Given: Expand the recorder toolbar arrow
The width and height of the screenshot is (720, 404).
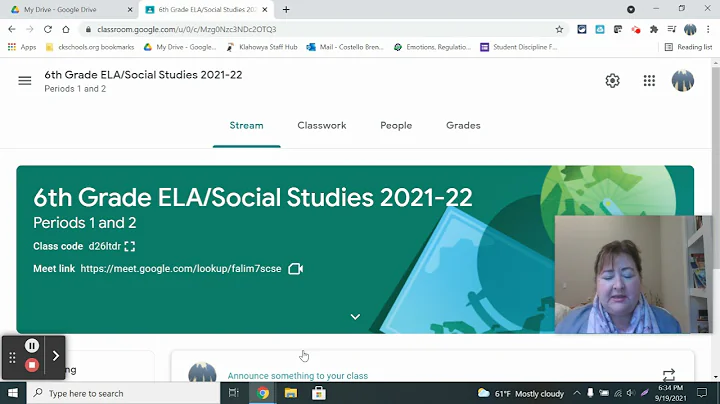Looking at the screenshot, I should click(x=56, y=356).
